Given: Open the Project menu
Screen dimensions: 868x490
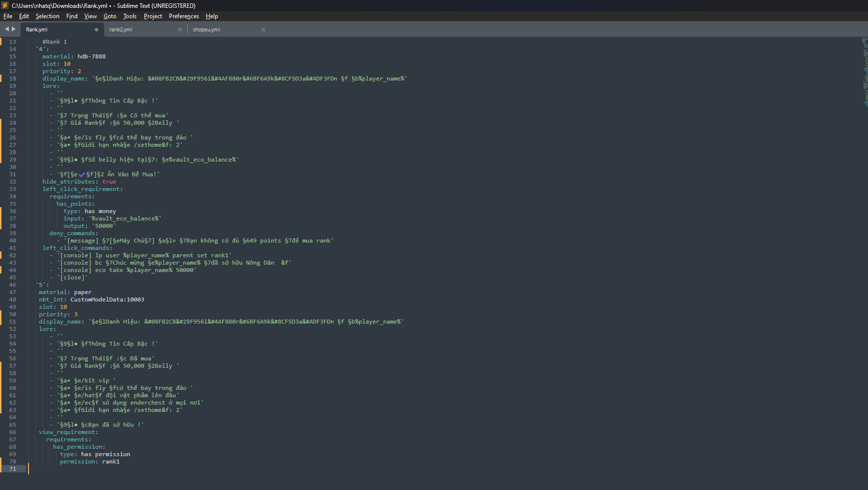Looking at the screenshot, I should (x=153, y=16).
